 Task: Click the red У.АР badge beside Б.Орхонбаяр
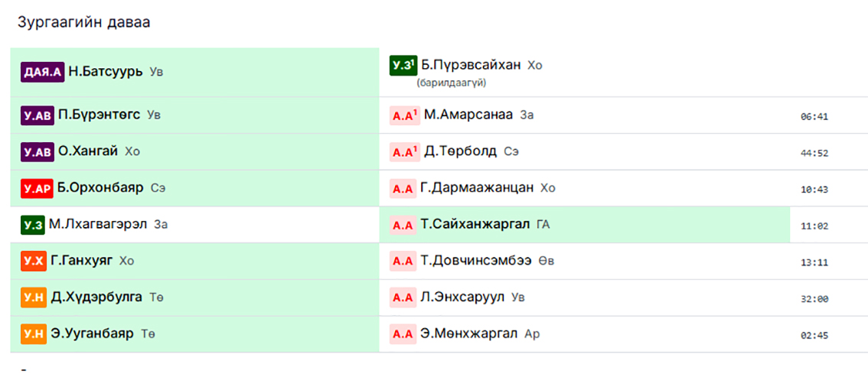point(38,188)
